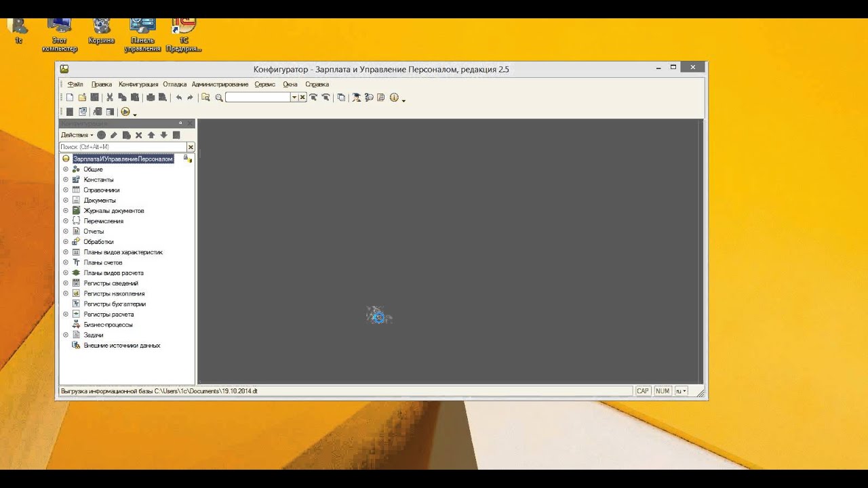This screenshot has height=488, width=868.
Task: Expand the Общие tree node
Action: (66, 169)
